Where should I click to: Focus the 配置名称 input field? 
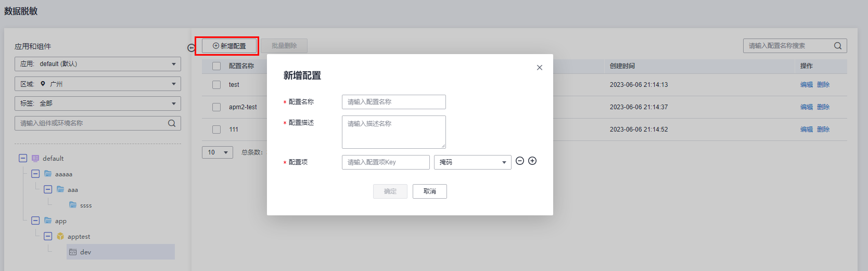tap(394, 102)
